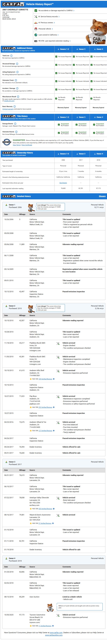Click the Total Loss info icon

pos(11,55)
